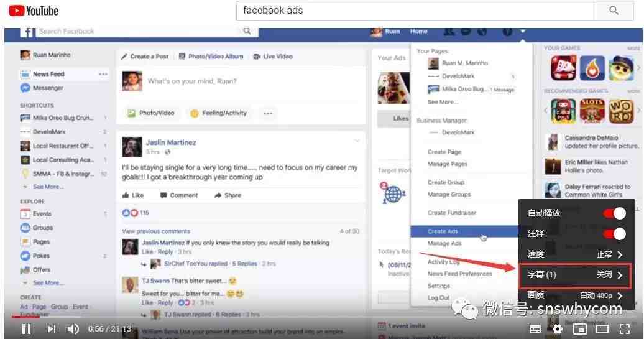Click the Feeling/Activity button

[219, 113]
